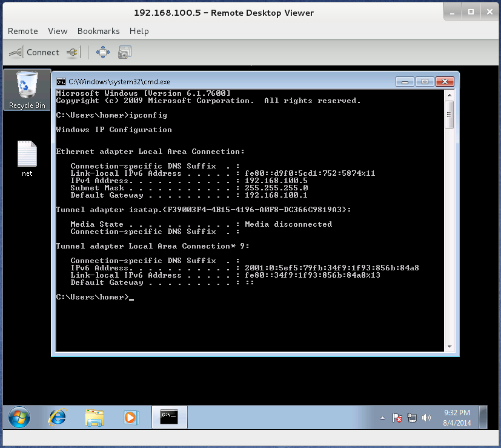The height and width of the screenshot is (448, 501).
Task: Click the Default Gateway 192.168.100.1 value
Action: tap(276, 195)
